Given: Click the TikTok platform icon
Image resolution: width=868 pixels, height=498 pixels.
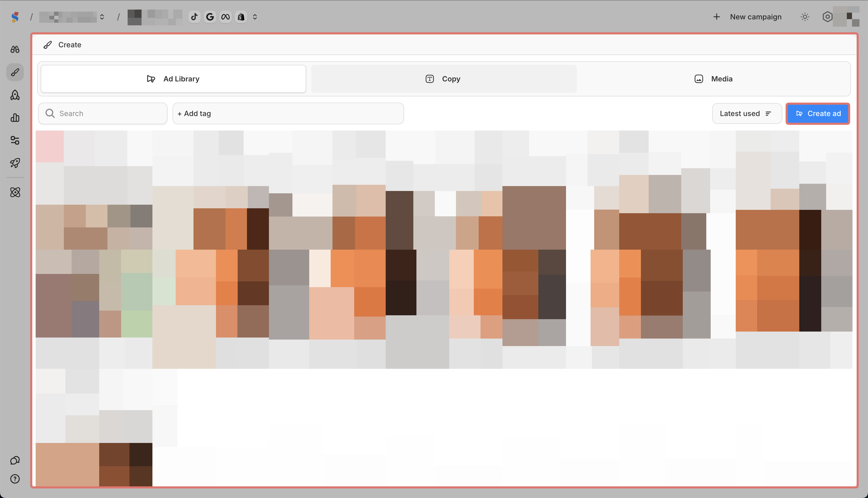Looking at the screenshot, I should coord(194,17).
